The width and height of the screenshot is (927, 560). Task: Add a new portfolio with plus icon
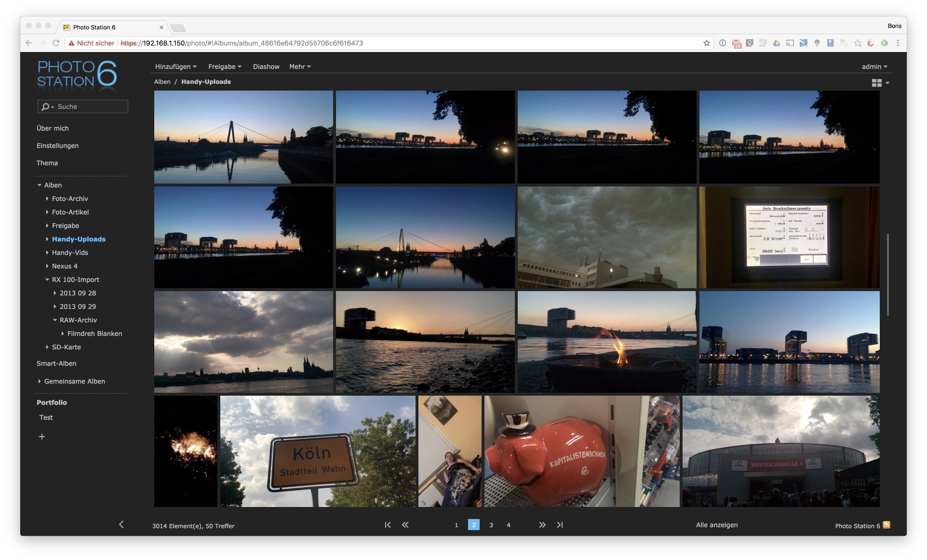point(42,437)
